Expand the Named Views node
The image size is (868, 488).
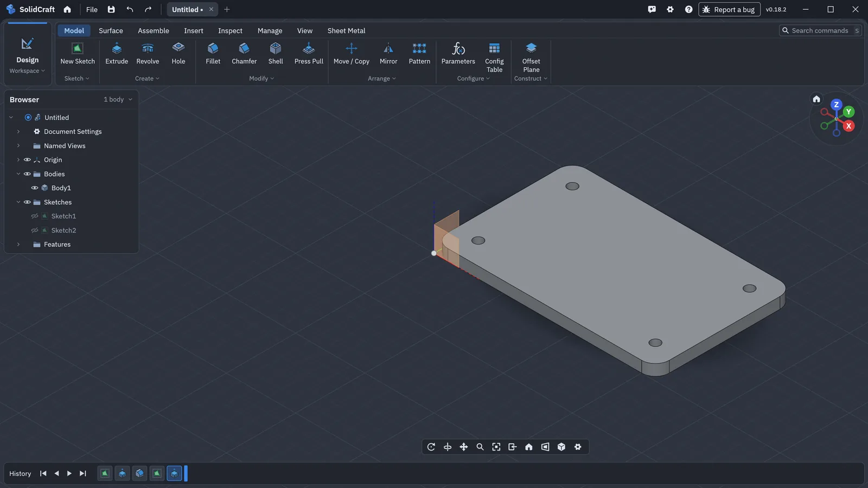point(18,146)
